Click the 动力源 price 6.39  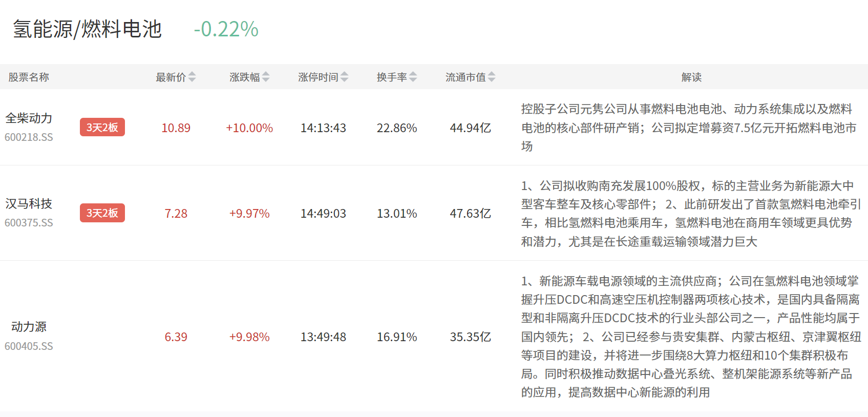tap(176, 337)
